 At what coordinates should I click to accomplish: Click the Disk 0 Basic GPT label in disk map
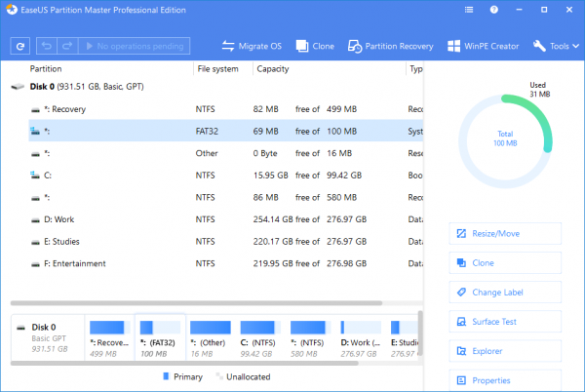49,338
